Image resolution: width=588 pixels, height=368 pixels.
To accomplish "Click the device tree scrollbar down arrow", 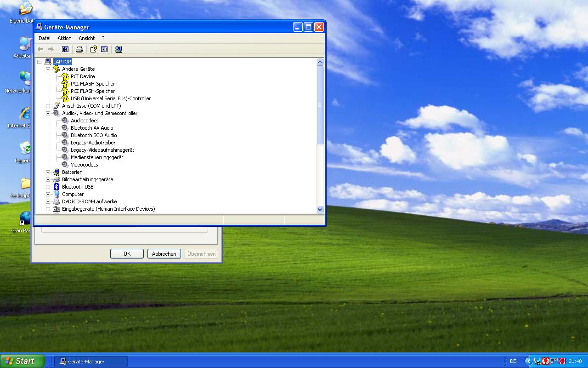I will coord(320,209).
